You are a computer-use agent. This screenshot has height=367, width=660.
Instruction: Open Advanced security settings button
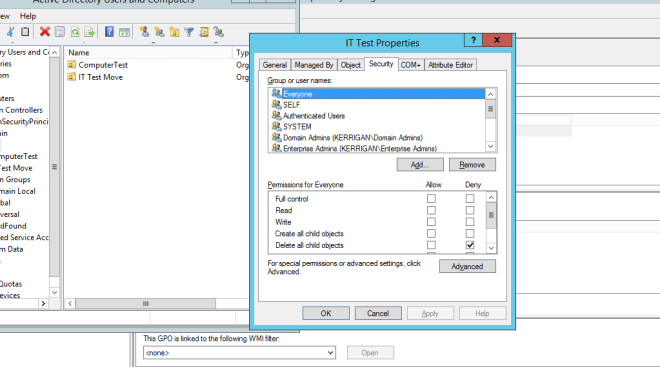click(x=467, y=266)
